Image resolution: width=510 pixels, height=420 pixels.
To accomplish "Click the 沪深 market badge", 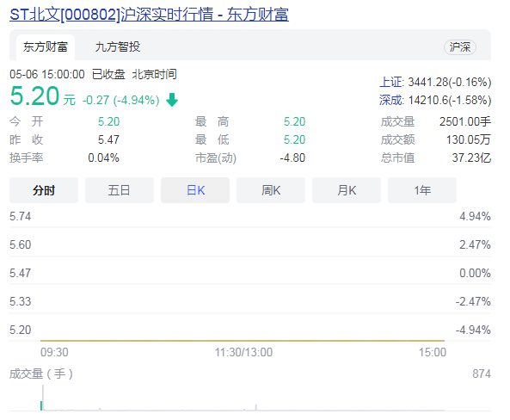I will (x=460, y=47).
